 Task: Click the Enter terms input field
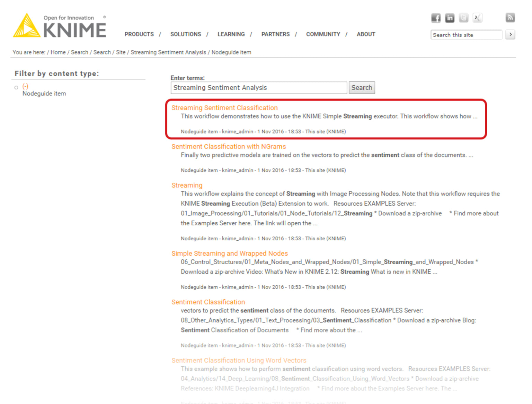click(x=259, y=88)
